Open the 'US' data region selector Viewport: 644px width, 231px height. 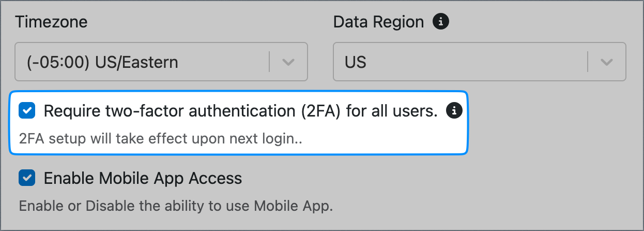click(x=480, y=62)
